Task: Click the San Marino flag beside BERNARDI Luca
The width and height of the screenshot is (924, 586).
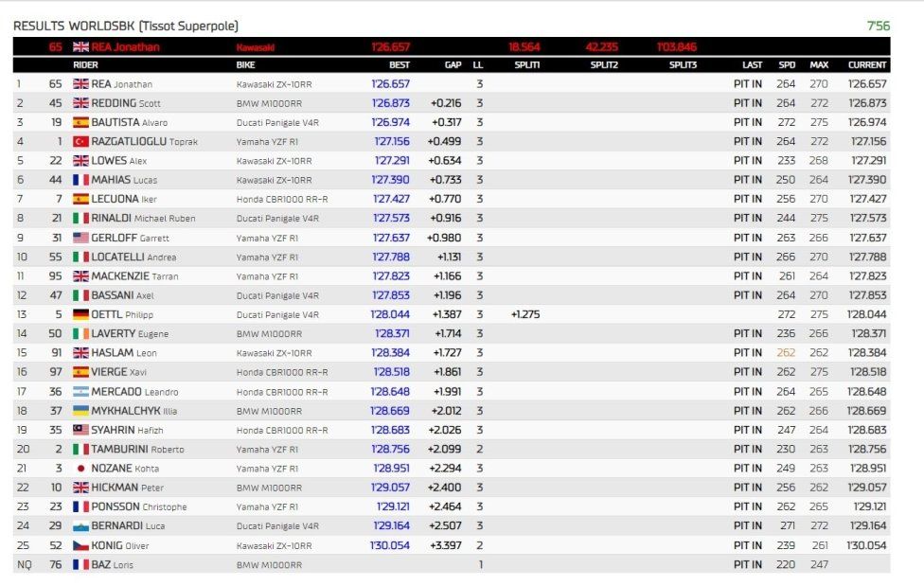Action: [80, 525]
